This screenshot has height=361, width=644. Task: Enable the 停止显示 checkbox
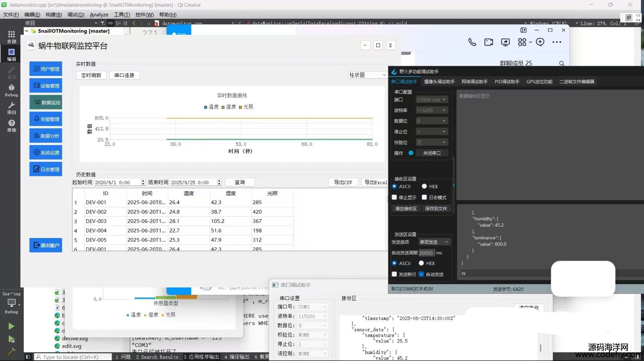(x=394, y=197)
